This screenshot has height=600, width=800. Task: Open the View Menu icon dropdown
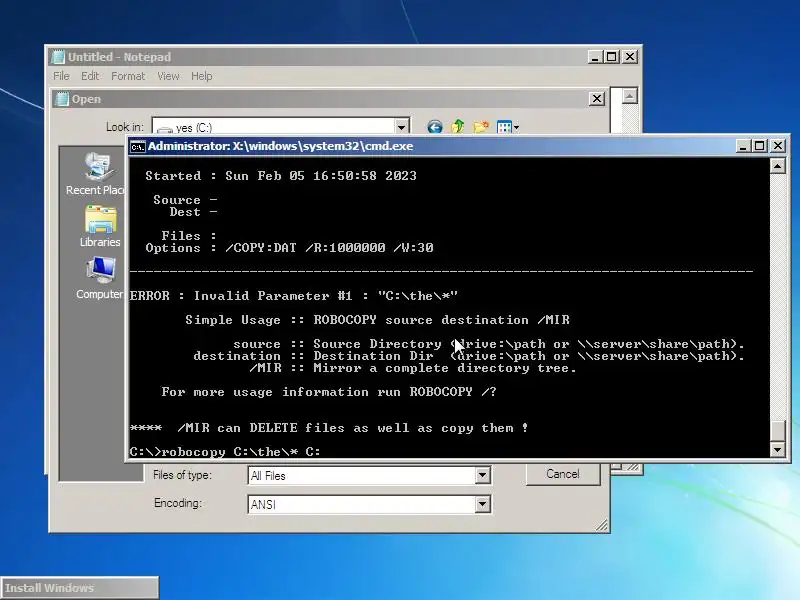(508, 127)
